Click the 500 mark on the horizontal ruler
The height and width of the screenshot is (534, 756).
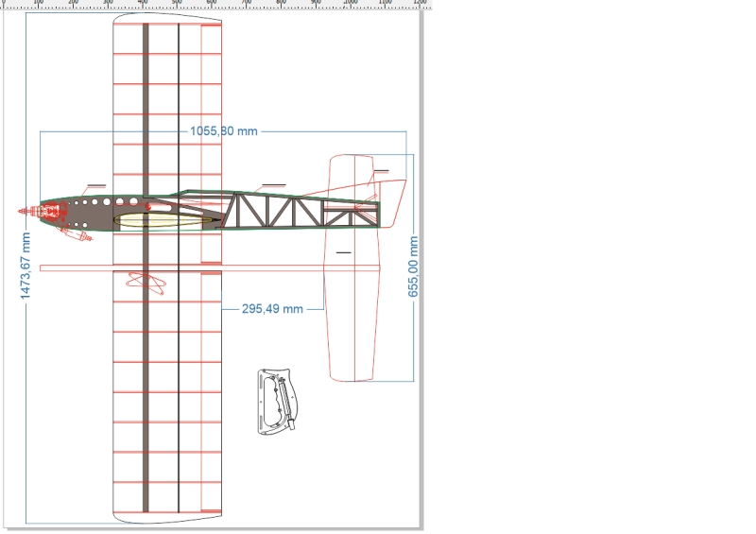point(177,3)
